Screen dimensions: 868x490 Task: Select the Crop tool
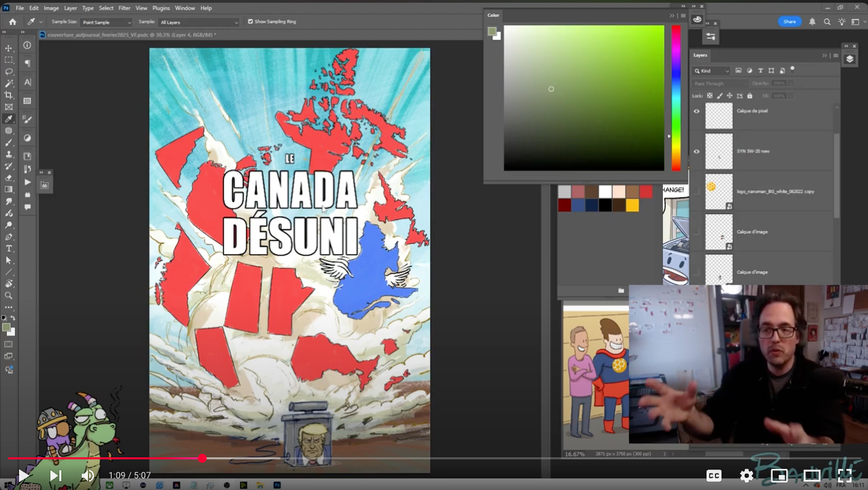point(9,95)
